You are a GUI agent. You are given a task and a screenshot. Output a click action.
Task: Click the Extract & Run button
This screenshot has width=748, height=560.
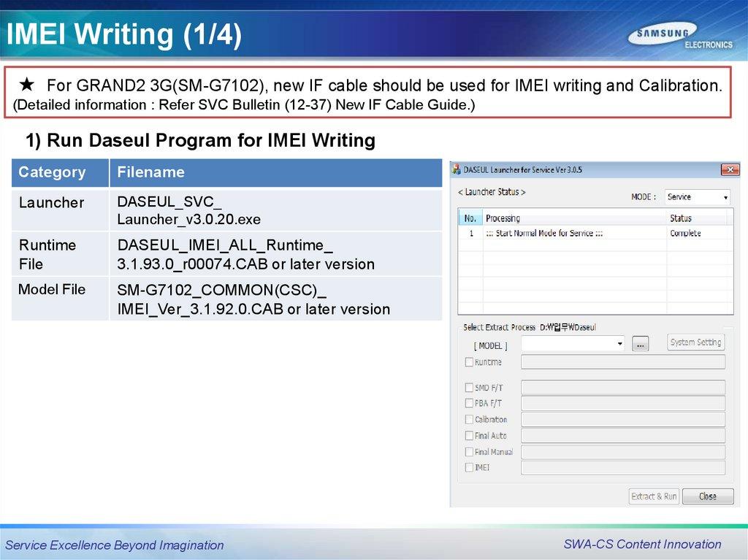click(654, 496)
